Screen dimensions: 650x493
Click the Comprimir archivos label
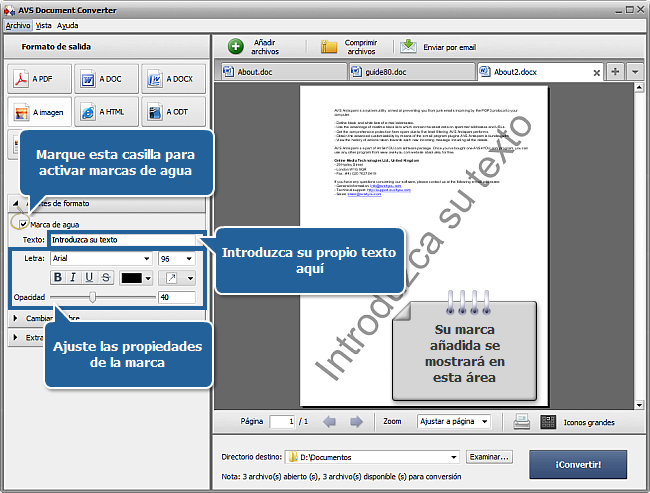pos(361,47)
